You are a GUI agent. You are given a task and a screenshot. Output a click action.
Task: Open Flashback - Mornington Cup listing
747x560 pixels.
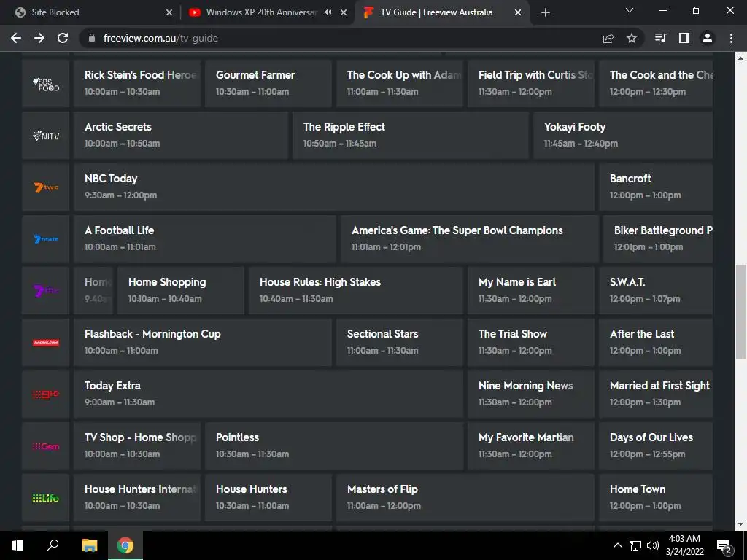[x=203, y=343]
